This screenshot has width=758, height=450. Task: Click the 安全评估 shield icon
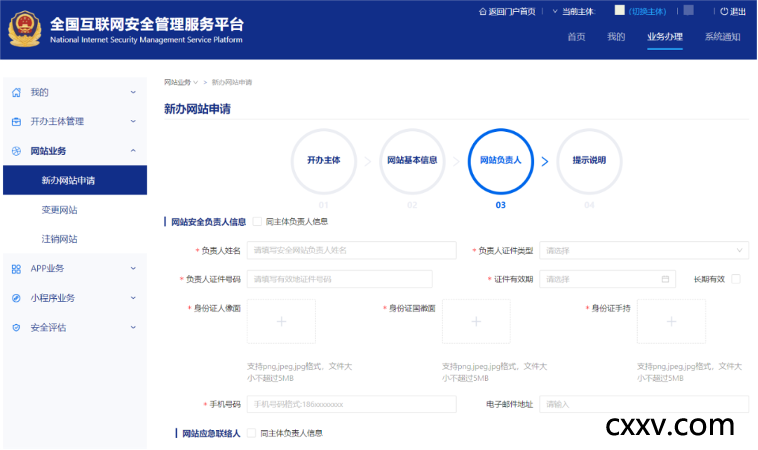[x=16, y=327]
